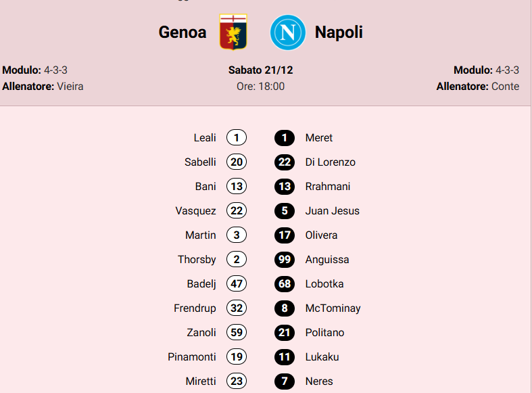
Task: Click Napoli coach name Conte
Action: click(505, 87)
